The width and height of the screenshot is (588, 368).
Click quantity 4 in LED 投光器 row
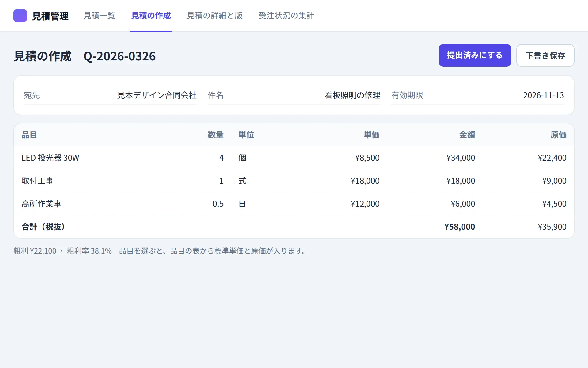221,158
